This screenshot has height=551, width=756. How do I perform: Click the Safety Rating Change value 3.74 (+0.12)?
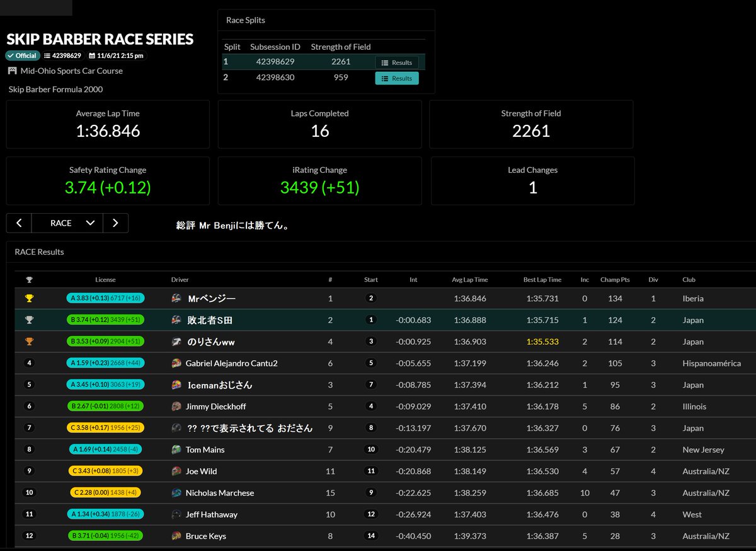click(x=108, y=187)
